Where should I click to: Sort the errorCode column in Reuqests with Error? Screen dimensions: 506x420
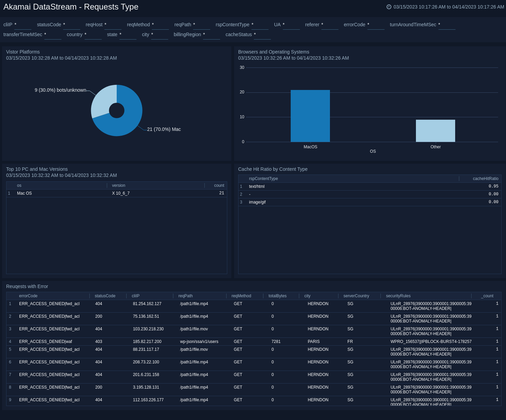point(28,296)
